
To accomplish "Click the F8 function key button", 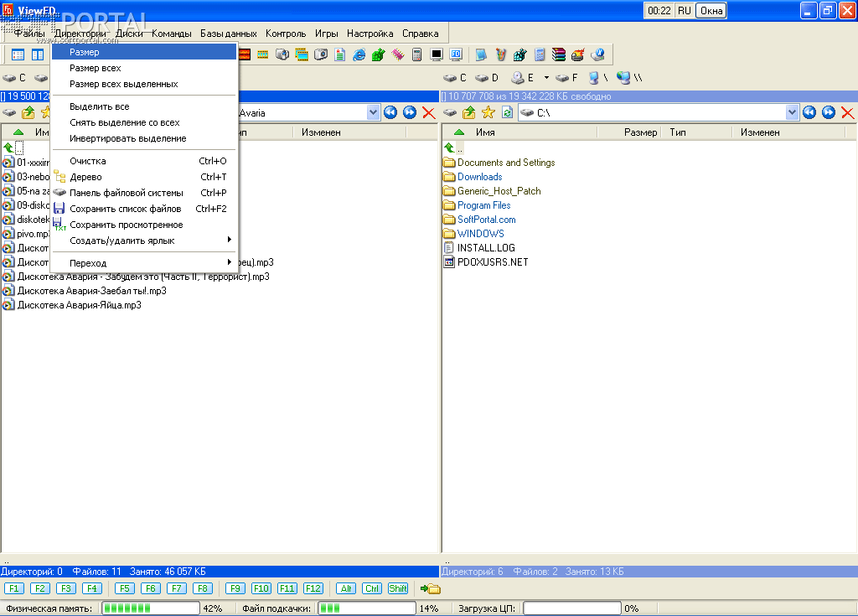I will (x=203, y=588).
